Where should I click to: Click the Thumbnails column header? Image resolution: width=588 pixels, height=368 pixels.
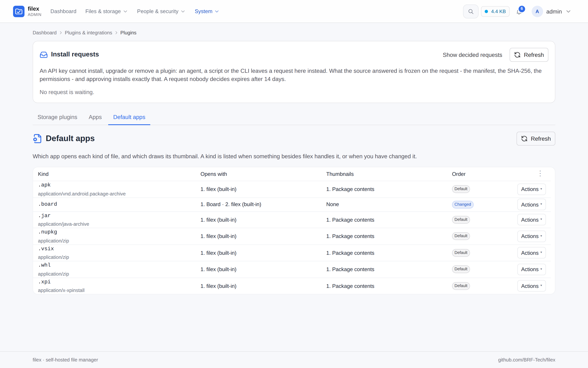tap(340, 174)
